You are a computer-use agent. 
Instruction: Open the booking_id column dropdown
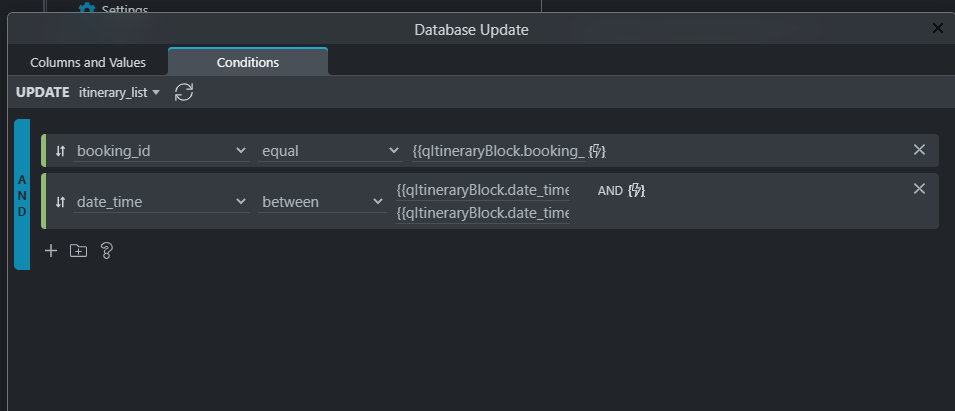coord(161,151)
